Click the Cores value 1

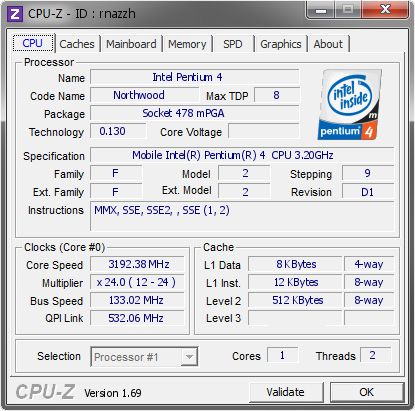coord(283,355)
